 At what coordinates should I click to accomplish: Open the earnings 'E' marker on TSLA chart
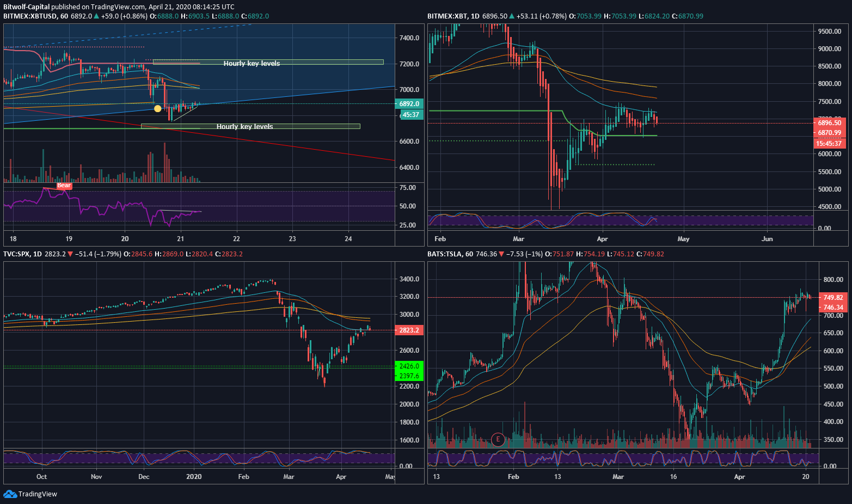coord(498,439)
